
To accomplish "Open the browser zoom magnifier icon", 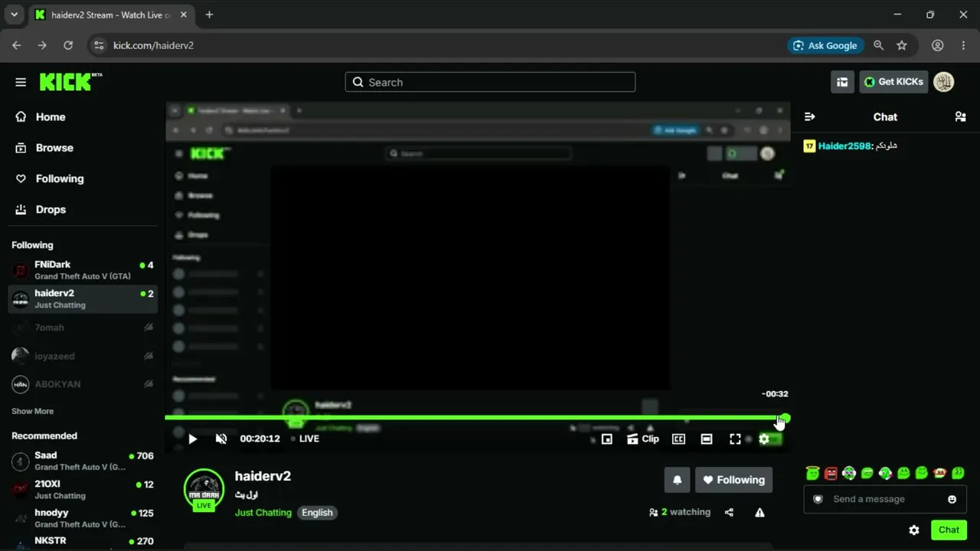I will [879, 45].
